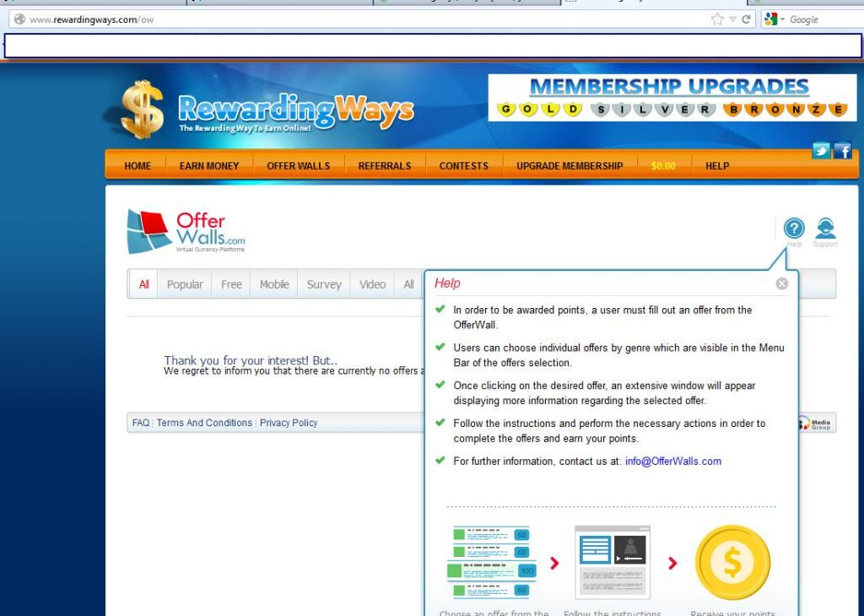
Task: Open the Facebook page icon
Action: (x=843, y=150)
